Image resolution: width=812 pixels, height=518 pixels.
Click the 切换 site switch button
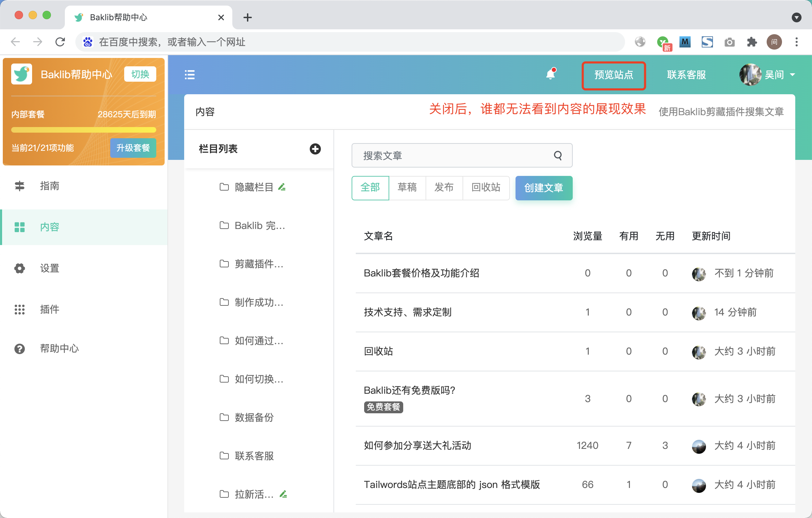click(x=140, y=74)
